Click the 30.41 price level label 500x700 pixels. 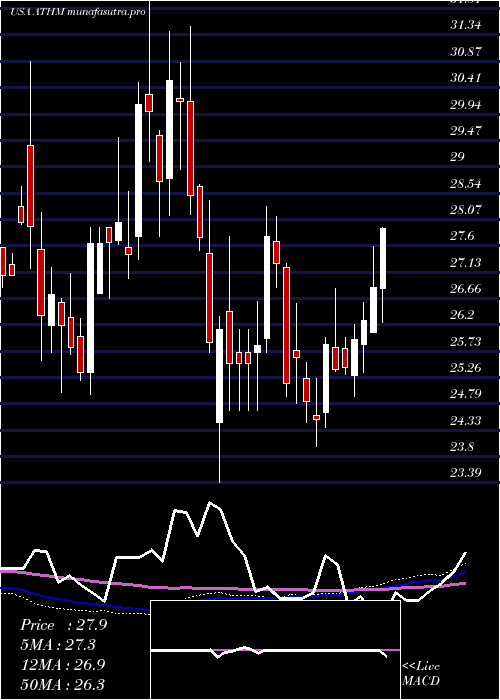click(466, 78)
